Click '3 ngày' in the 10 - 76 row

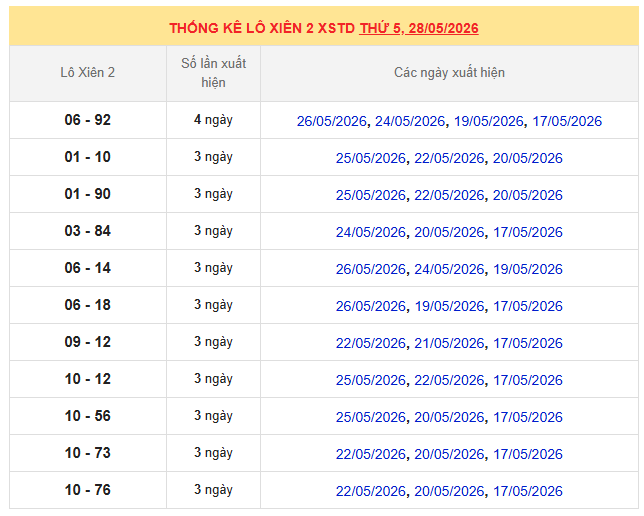[213, 490]
